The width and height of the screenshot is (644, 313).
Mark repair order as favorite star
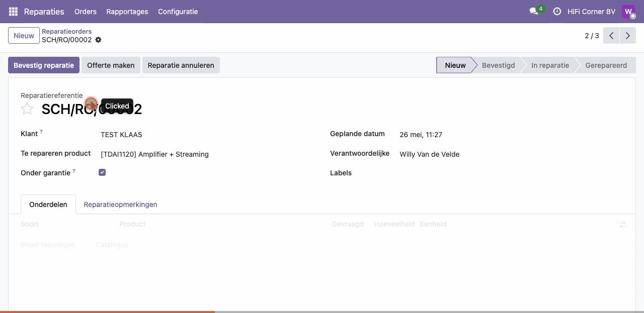(x=27, y=109)
